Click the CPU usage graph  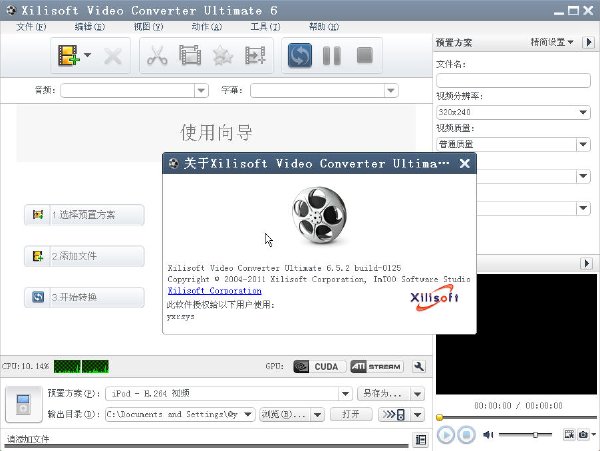coord(81,366)
